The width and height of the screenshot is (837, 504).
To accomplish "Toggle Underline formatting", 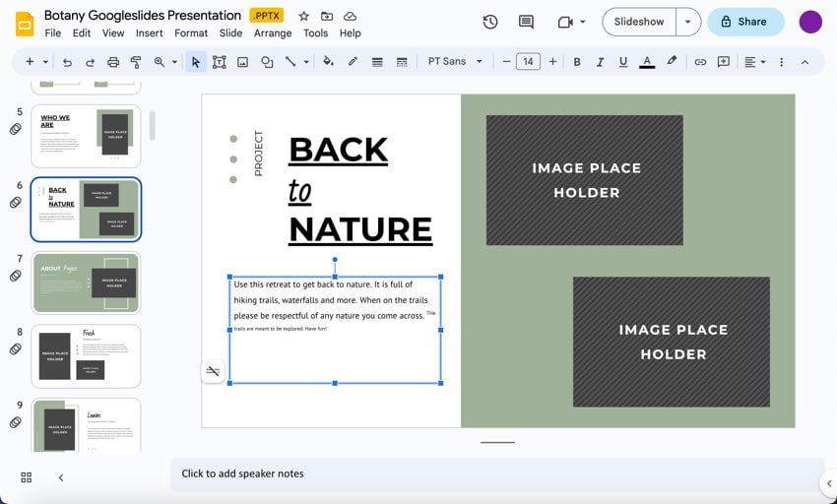I will pos(622,62).
